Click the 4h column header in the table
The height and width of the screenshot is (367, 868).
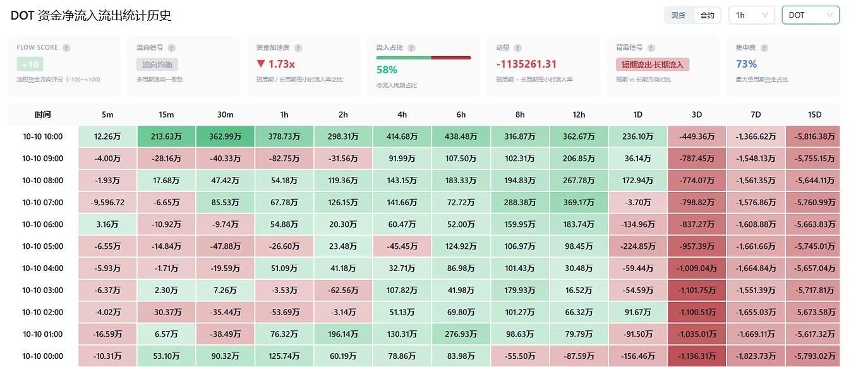(x=402, y=114)
